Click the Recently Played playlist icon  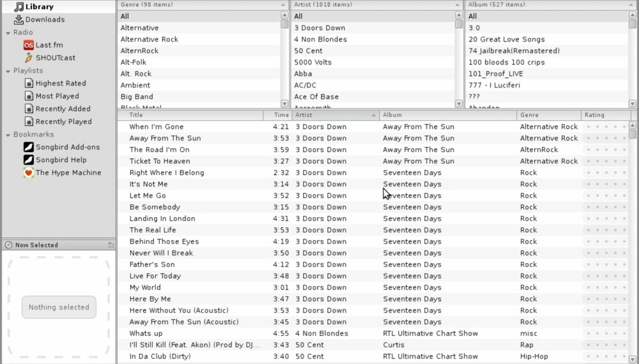pyautogui.click(x=29, y=121)
